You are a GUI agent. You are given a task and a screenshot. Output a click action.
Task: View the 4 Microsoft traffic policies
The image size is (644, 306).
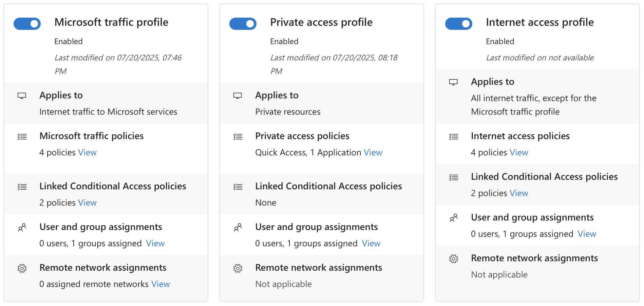[x=87, y=153]
